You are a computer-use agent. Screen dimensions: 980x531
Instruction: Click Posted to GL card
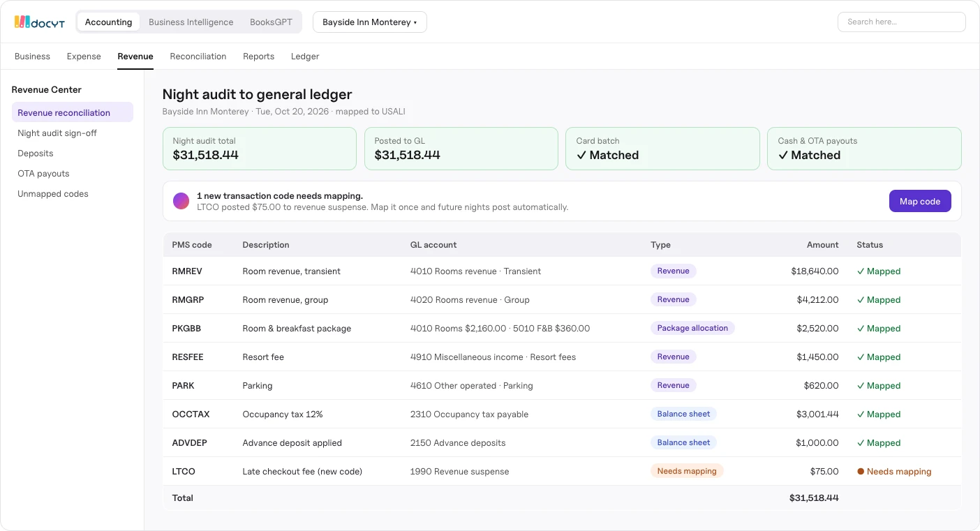coord(461,149)
